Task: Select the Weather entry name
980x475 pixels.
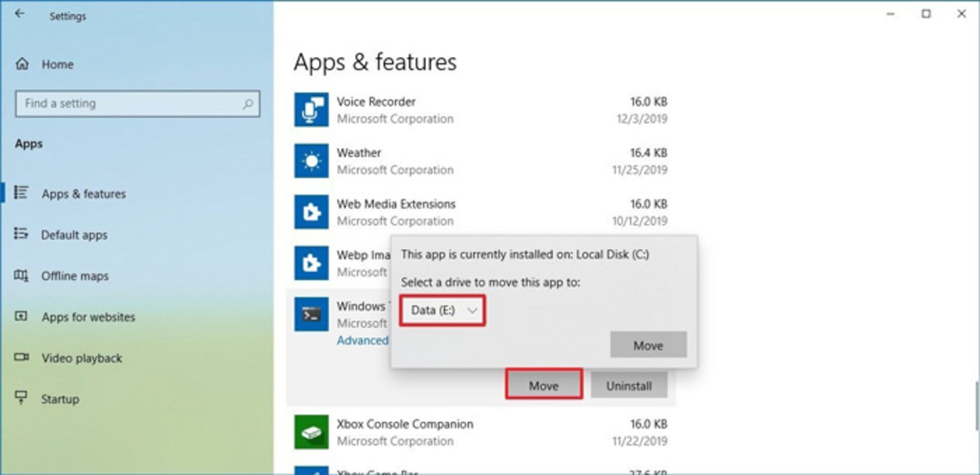Action: tap(359, 153)
